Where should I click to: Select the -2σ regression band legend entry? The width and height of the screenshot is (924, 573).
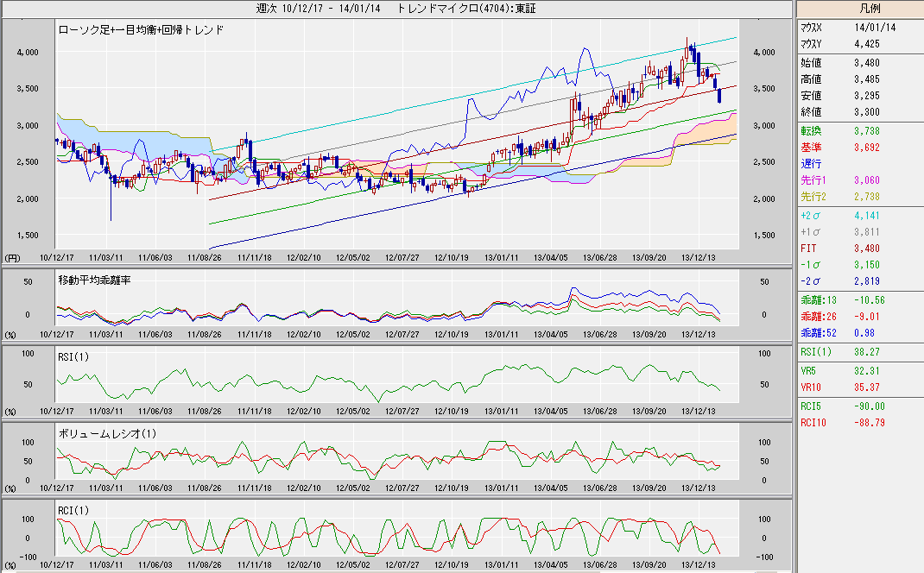tap(810, 281)
